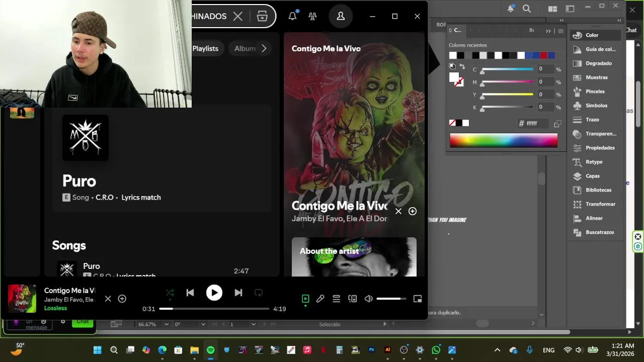Screen dimensions: 644x362
Task: Adjust the Spotify volume slider
Action: pos(391,299)
